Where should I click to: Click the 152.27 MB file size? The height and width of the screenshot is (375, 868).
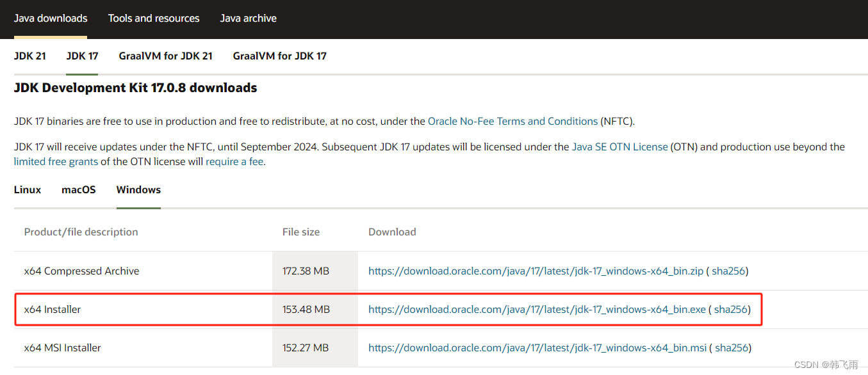pos(306,348)
